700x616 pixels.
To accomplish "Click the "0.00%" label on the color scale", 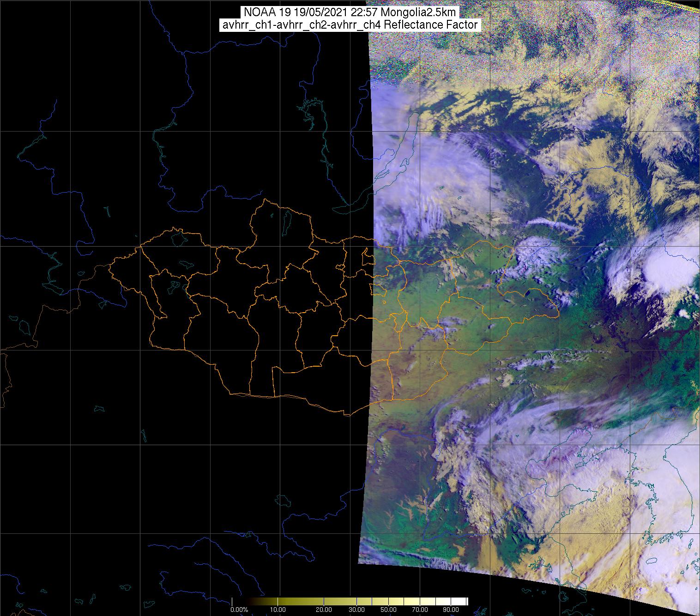I will (239, 610).
